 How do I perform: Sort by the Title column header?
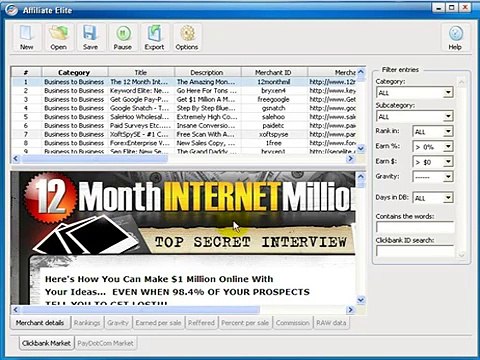(x=141, y=72)
